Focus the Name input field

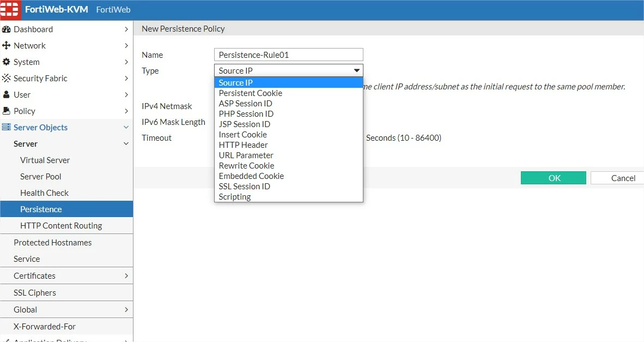288,55
